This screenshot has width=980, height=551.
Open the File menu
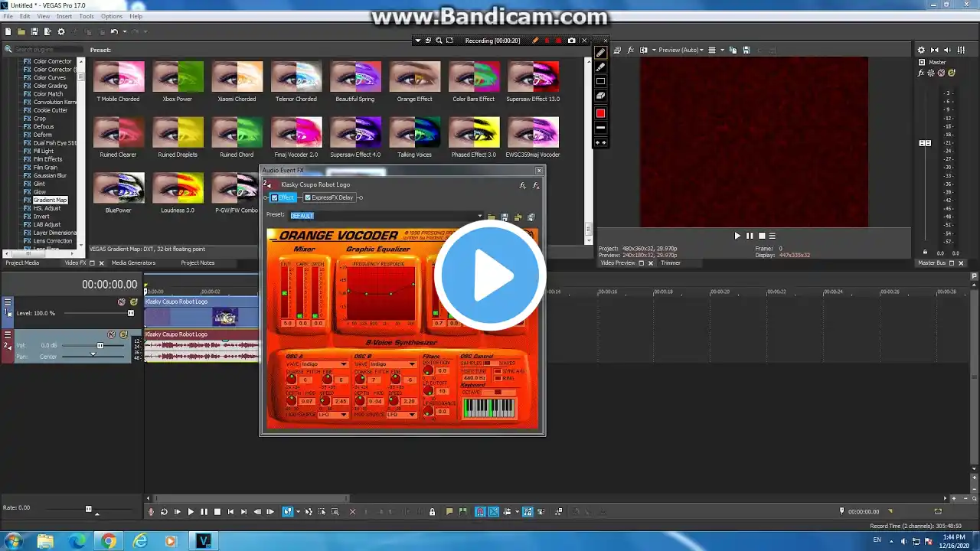point(8,16)
